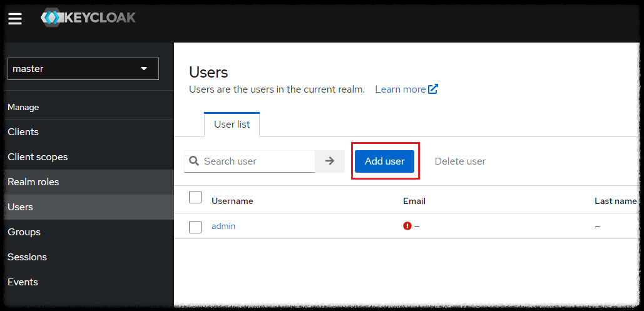Open the admin user link
Screen dimensions: 644x311
pos(223,227)
